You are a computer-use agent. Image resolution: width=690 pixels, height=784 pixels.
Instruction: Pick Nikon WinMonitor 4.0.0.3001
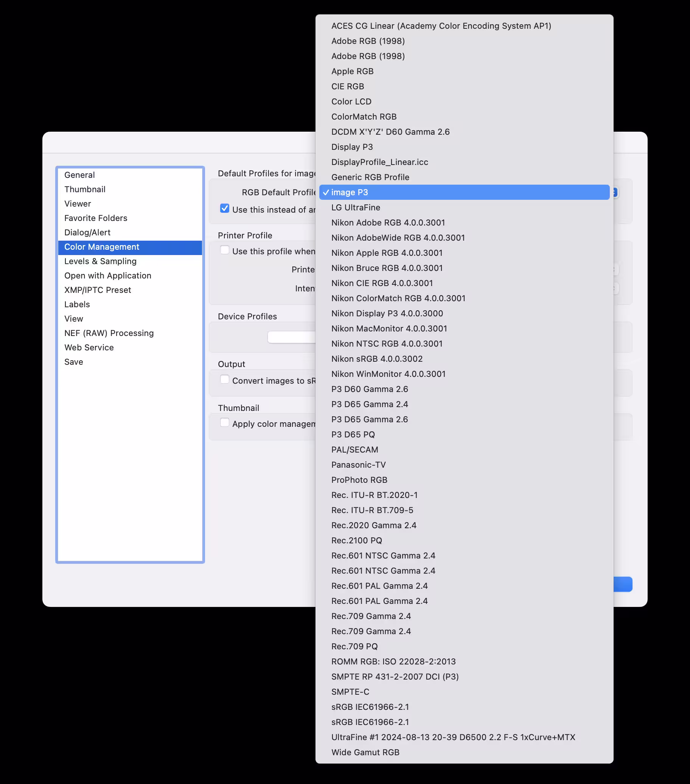point(464,374)
